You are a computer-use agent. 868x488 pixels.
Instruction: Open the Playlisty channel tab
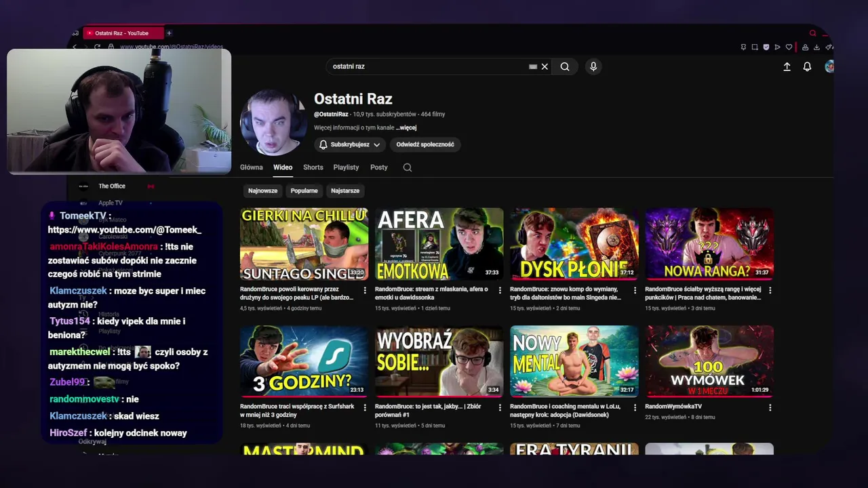pyautogui.click(x=346, y=167)
